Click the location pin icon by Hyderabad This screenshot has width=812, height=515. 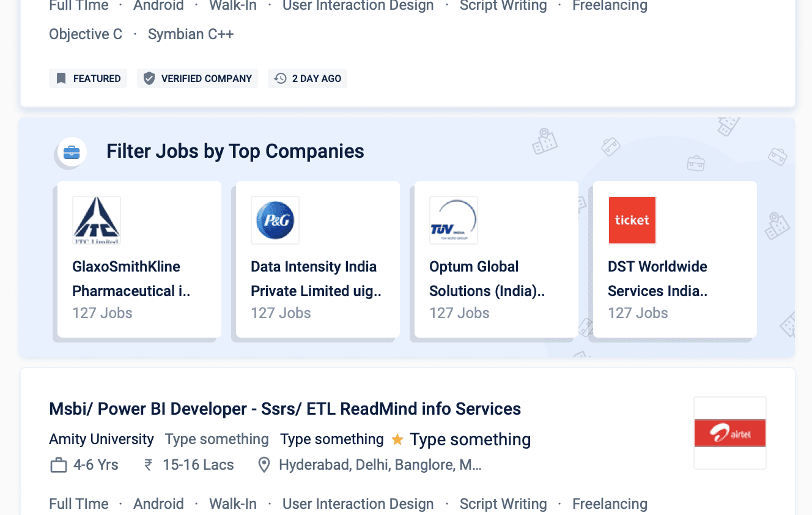(x=264, y=465)
